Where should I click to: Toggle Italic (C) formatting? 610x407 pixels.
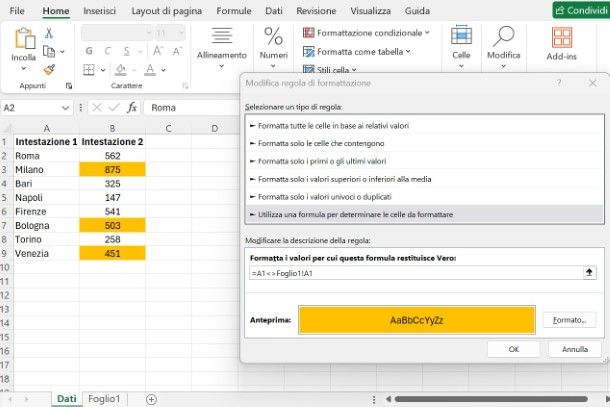(108, 51)
